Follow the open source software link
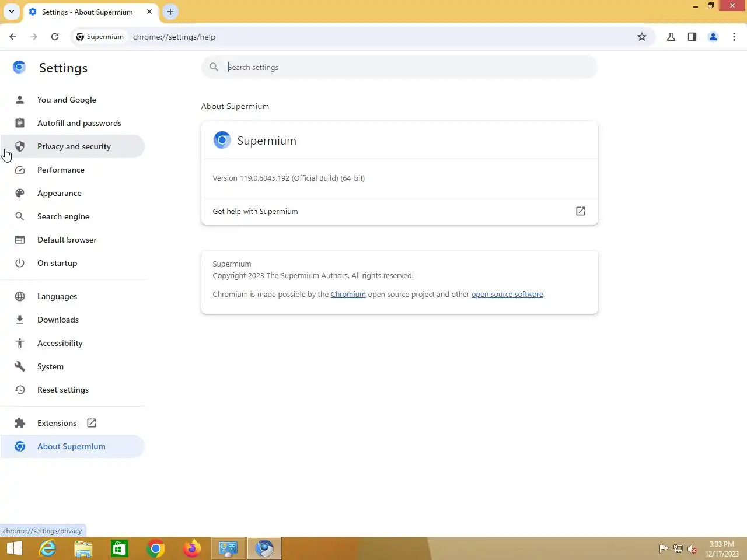This screenshot has width=747, height=560. [507, 295]
